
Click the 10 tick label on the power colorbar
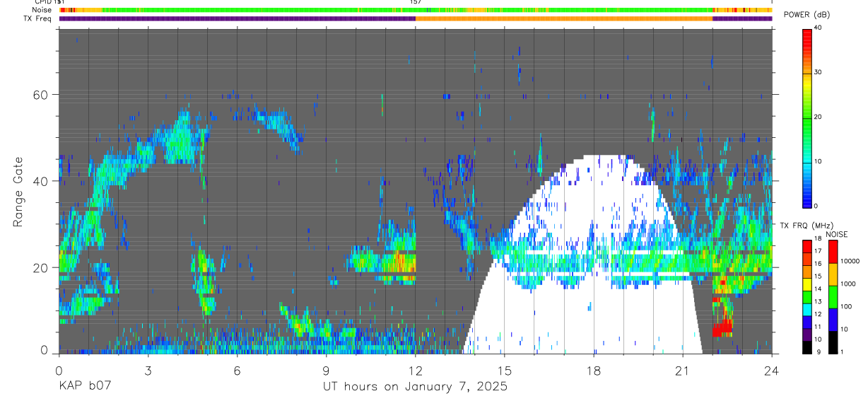pyautogui.click(x=816, y=161)
